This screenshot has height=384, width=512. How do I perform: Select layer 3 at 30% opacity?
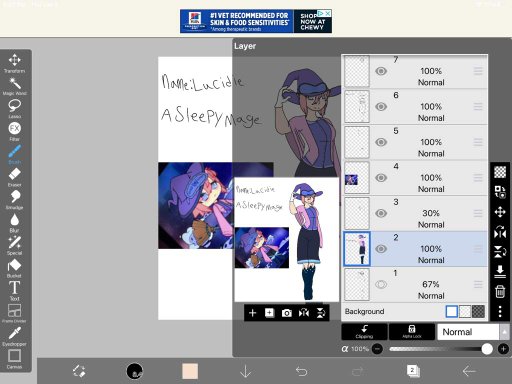point(415,213)
